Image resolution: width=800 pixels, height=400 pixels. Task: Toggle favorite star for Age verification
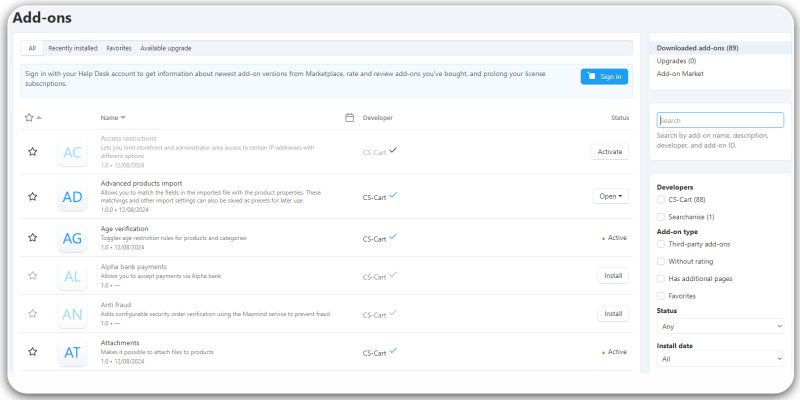32,238
